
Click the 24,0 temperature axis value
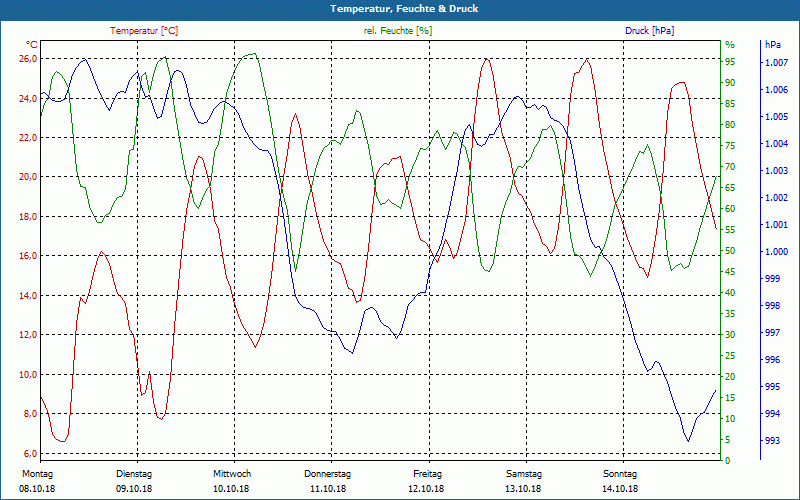(x=28, y=98)
